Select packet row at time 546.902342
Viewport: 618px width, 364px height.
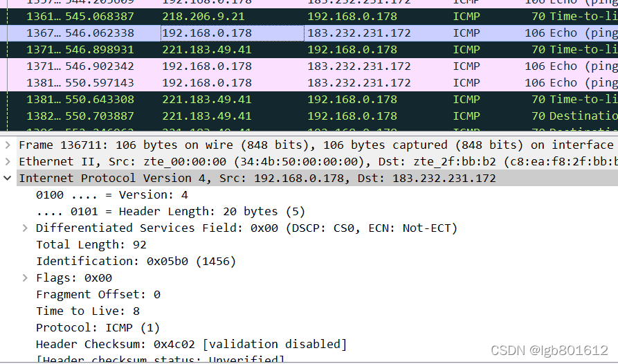(x=309, y=66)
